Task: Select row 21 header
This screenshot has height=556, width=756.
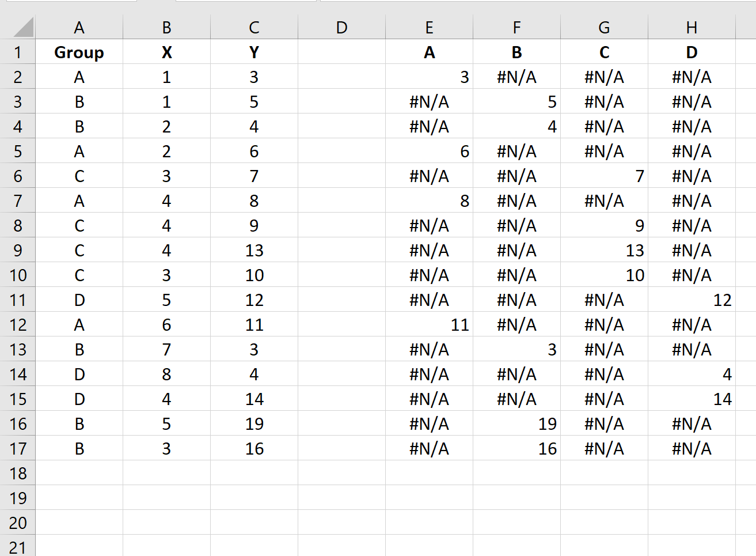Action: tap(18, 546)
